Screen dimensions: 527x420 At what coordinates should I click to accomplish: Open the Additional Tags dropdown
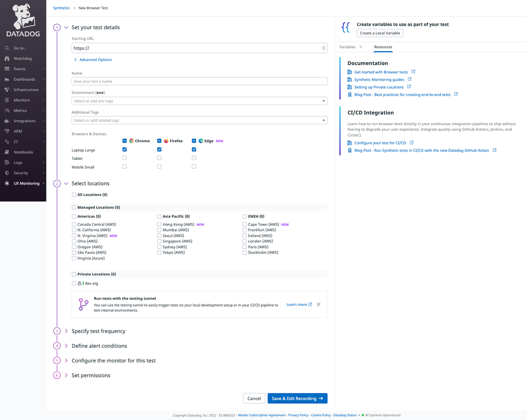click(x=199, y=120)
